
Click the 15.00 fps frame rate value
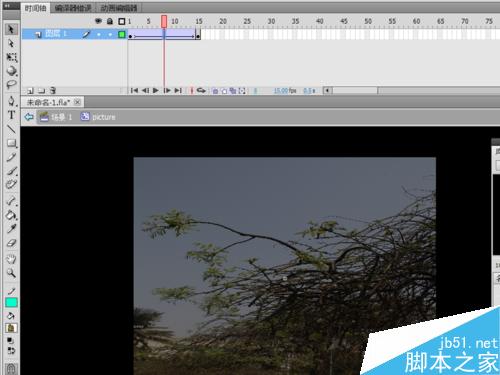[x=285, y=90]
